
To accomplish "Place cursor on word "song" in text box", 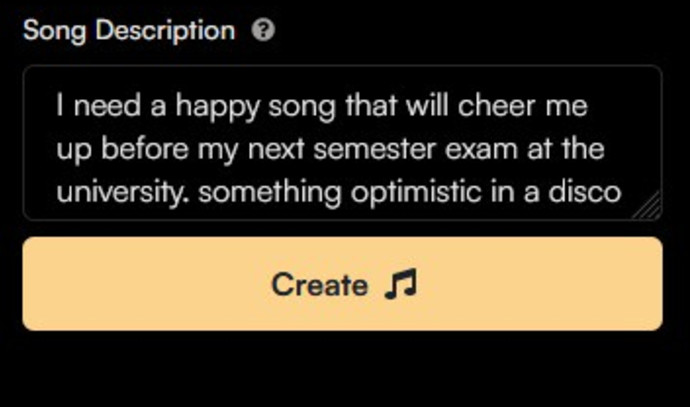I will pos(302,109).
